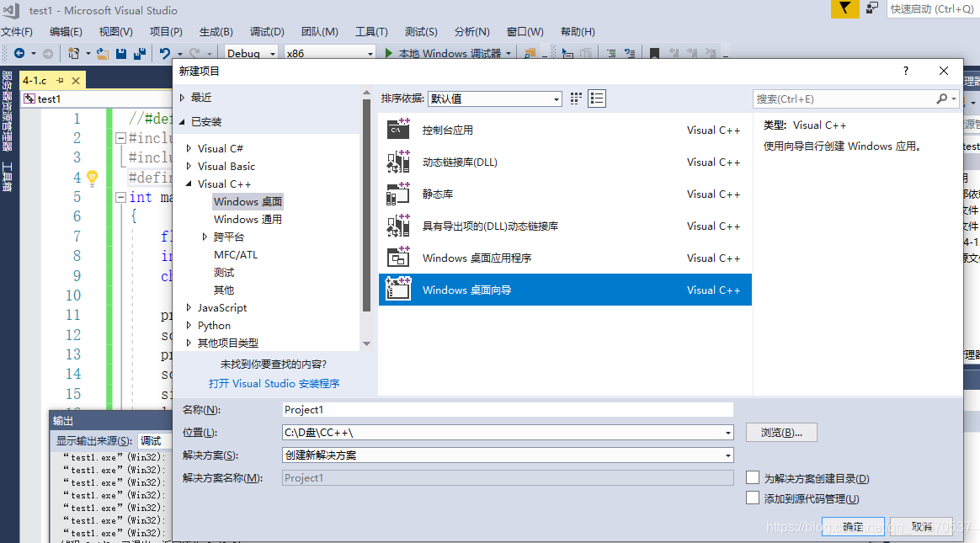Enable 添加到源代码管理 checkbox
980x543 pixels.
[753, 498]
